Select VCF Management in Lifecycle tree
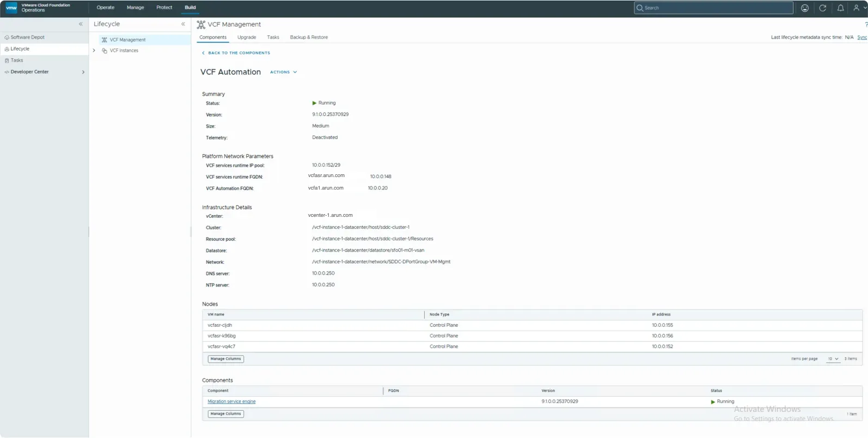This screenshot has width=868, height=438. click(144, 40)
